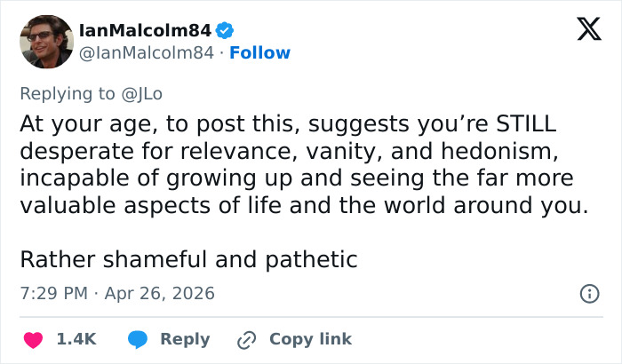Click the "Rather shameful and pathetic" line
Viewport: 622px width, 364px height.
pos(188,259)
